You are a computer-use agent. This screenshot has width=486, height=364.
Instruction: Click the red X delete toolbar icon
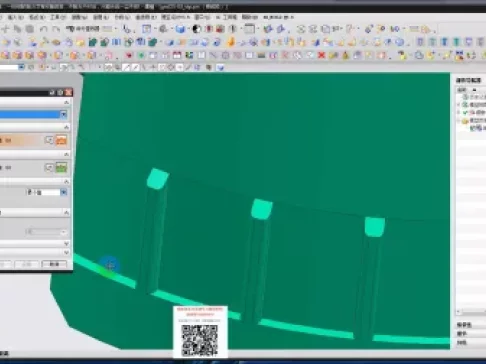(x=321, y=55)
